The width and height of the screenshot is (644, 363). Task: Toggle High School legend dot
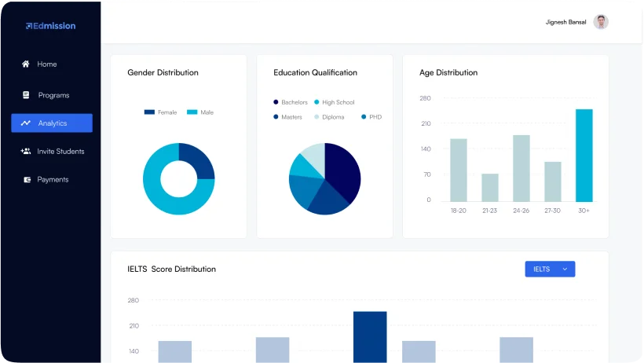coord(317,102)
